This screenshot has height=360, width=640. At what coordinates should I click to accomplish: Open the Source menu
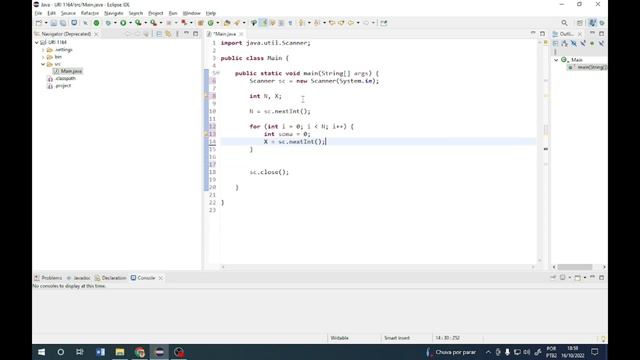tap(68, 13)
